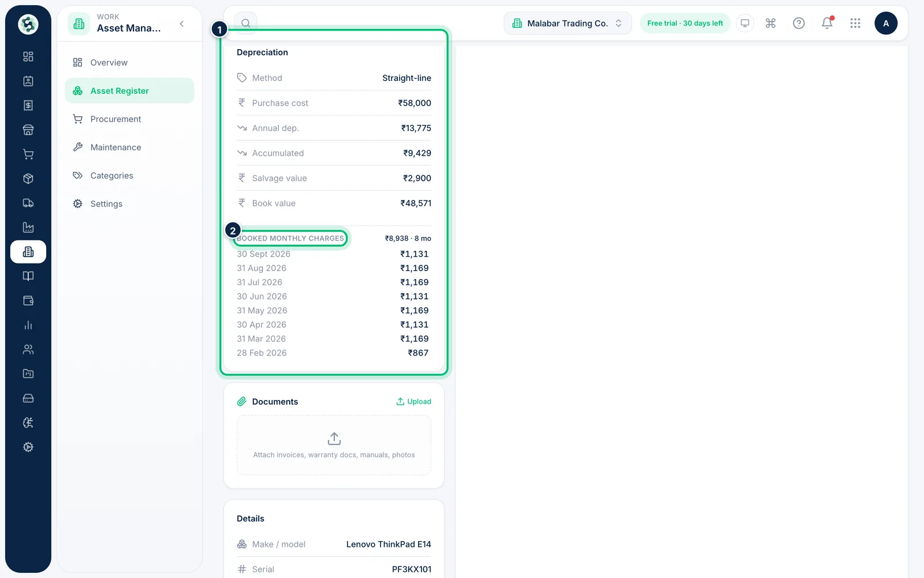Go to Overview in the module menu
The image size is (924, 578).
click(x=129, y=62)
